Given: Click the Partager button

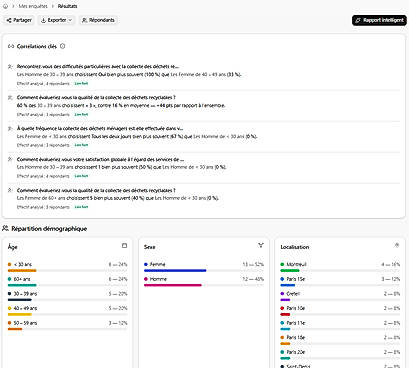Looking at the screenshot, I should [19, 20].
